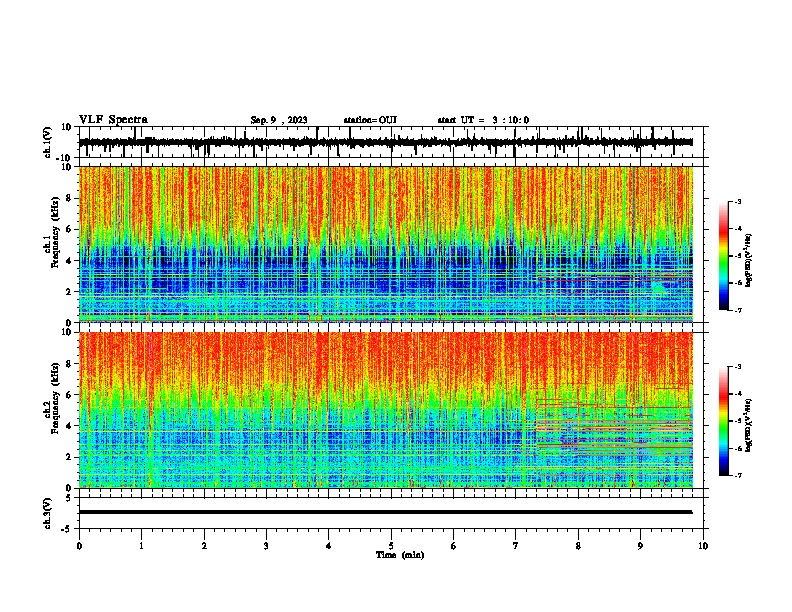Click the log(PSD) label beside ch.1 color bar
This screenshot has height=612, width=792.
(749, 260)
